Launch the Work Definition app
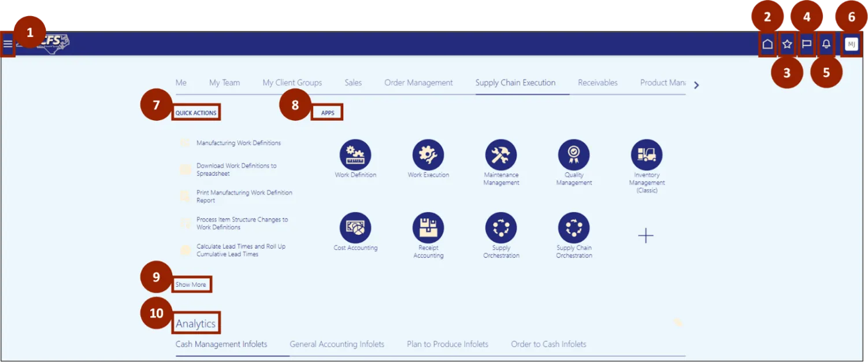This screenshot has height=362, width=868. pyautogui.click(x=355, y=155)
